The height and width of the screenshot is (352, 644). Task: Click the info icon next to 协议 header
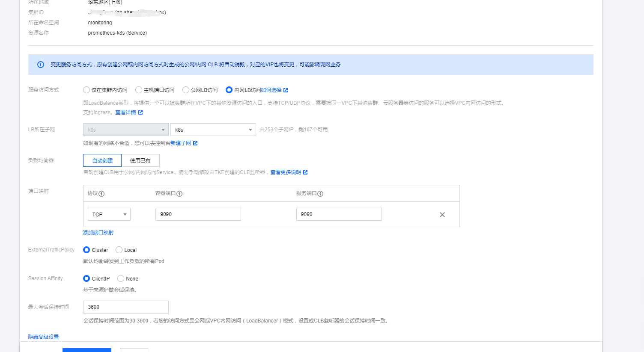tap(101, 194)
